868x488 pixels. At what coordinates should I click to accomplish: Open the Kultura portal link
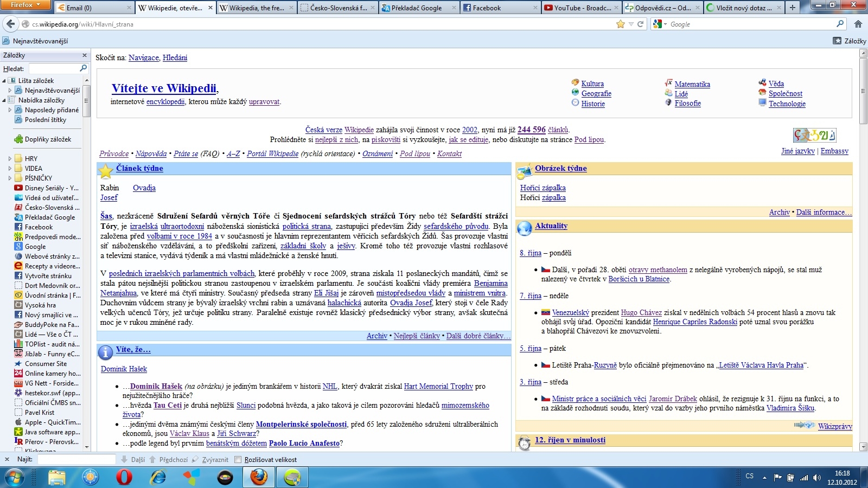(592, 84)
